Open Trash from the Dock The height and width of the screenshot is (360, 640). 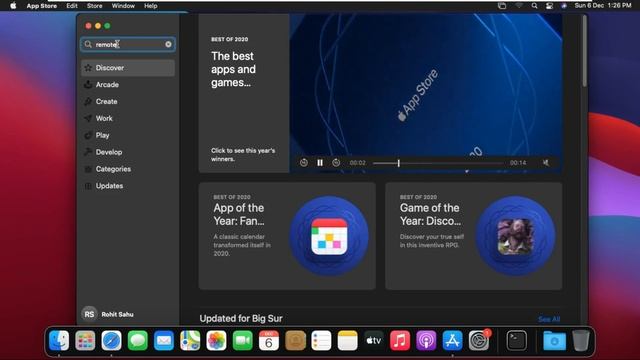580,340
